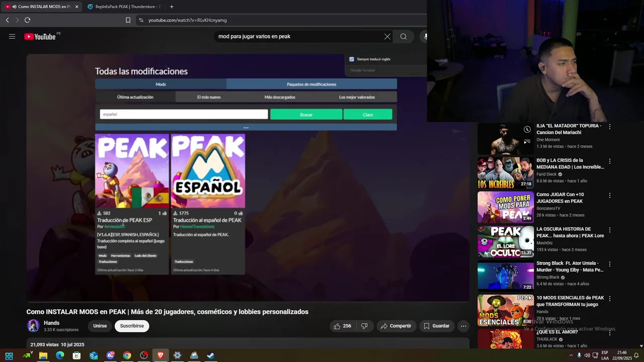The height and width of the screenshot is (362, 644).
Task: Click the Unirse button
Action: tap(100, 326)
